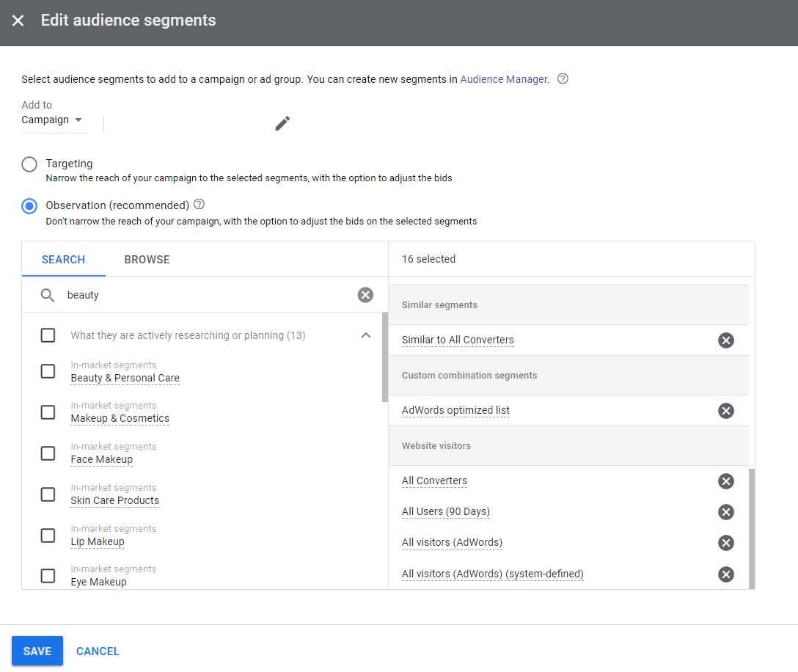Check the Eye Makeup checkbox
This screenshot has height=672, width=798.
pyautogui.click(x=48, y=576)
